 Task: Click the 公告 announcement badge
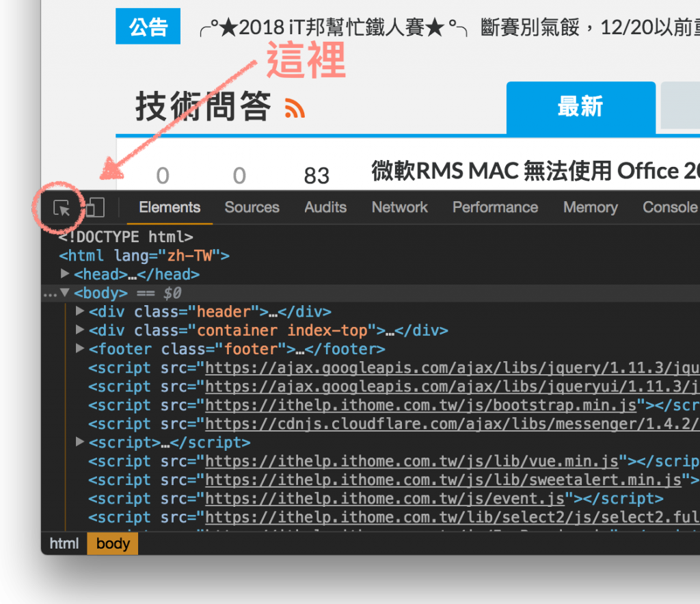point(148,27)
